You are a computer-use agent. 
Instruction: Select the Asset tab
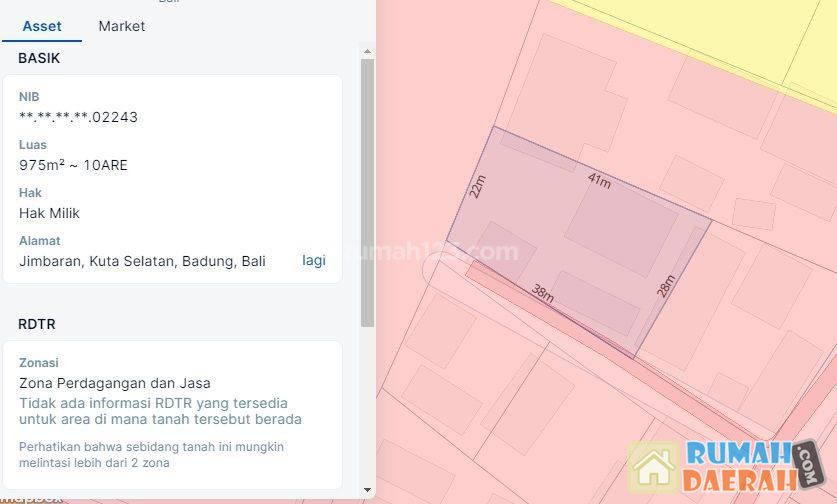(x=42, y=26)
